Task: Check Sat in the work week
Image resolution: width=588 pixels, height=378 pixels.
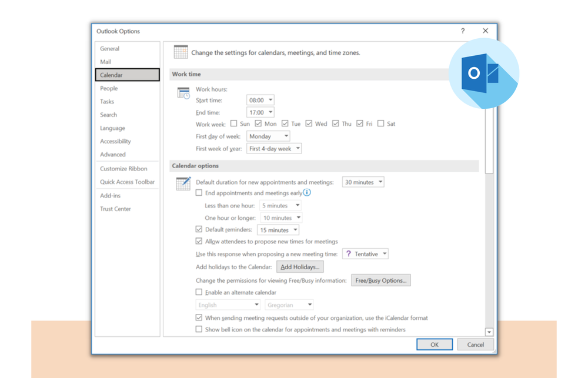Action: coord(380,123)
